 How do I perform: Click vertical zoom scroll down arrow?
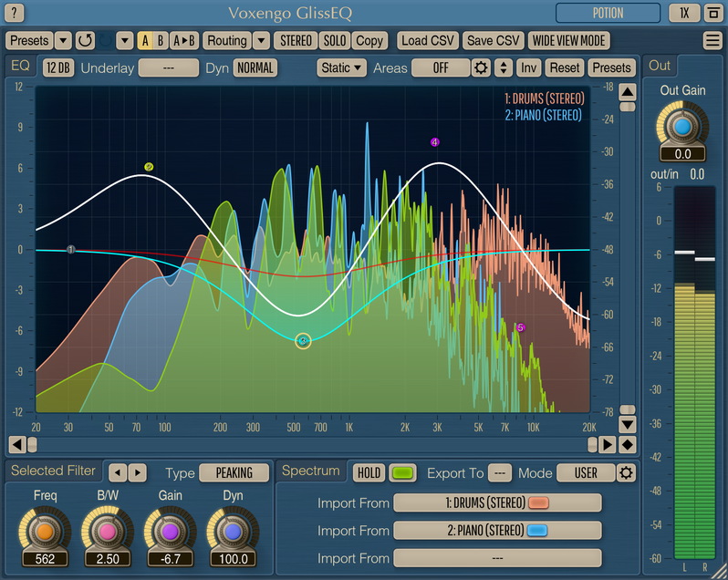tap(628, 424)
